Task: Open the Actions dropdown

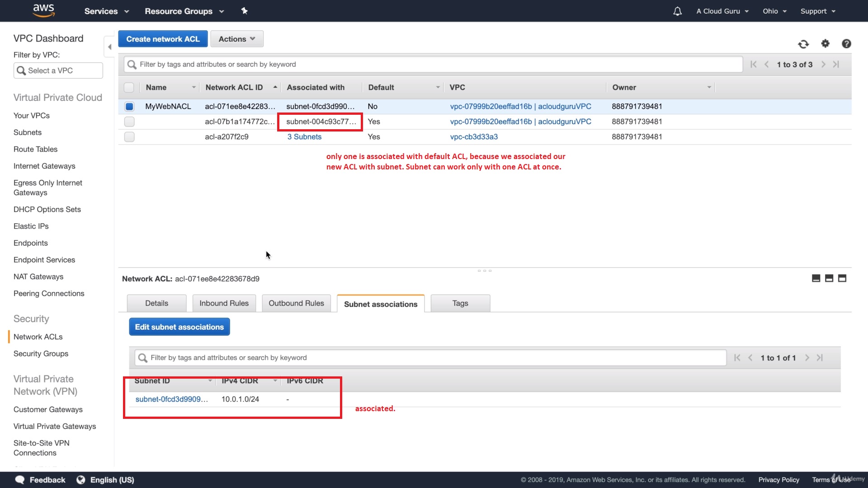Action: tap(236, 39)
